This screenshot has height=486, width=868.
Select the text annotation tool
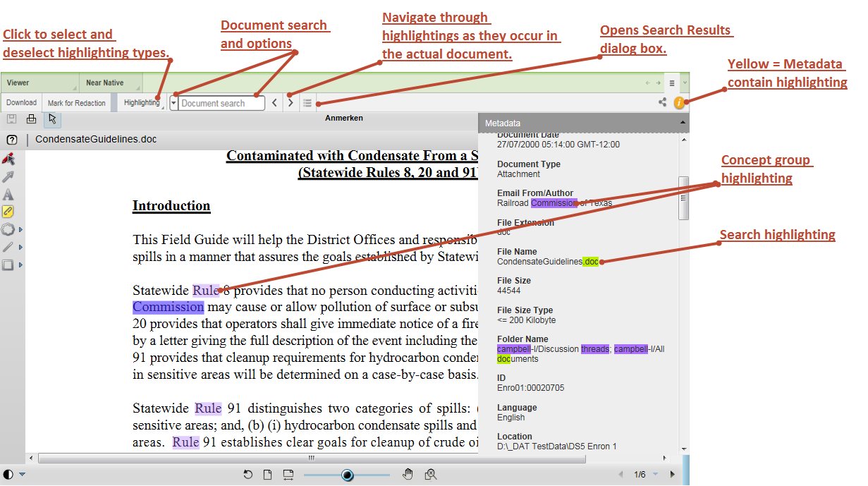pos(8,194)
